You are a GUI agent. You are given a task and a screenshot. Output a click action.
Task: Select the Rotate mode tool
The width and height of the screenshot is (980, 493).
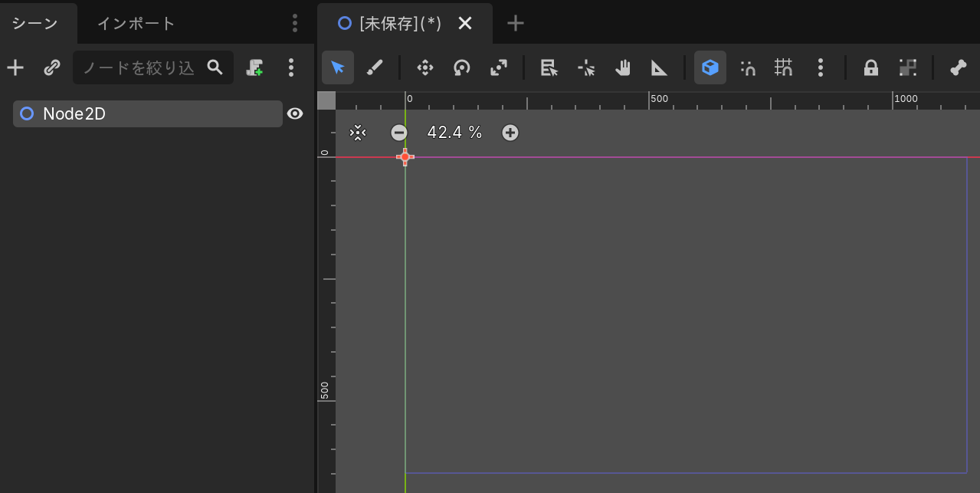click(x=461, y=67)
